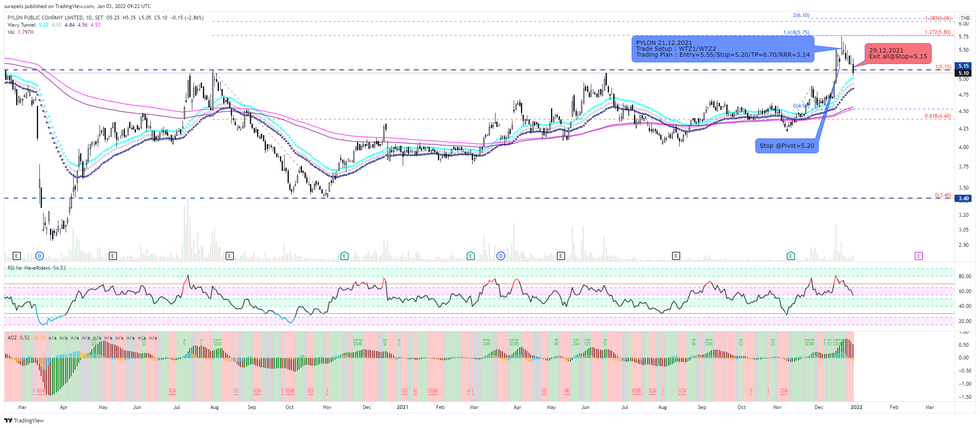Click the 1.272(5.80) Fibonacci level label
The width and height of the screenshot is (980, 428).
coord(938,32)
